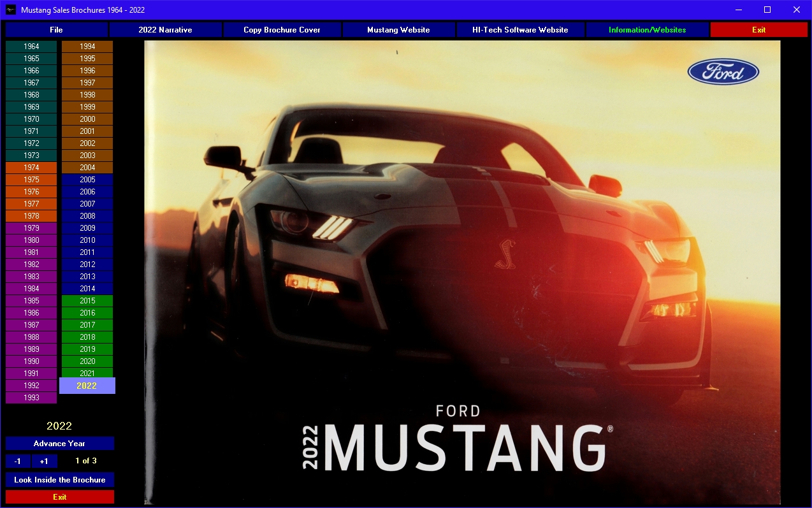Select year 1993
The height and width of the screenshot is (508, 812).
[x=31, y=398]
